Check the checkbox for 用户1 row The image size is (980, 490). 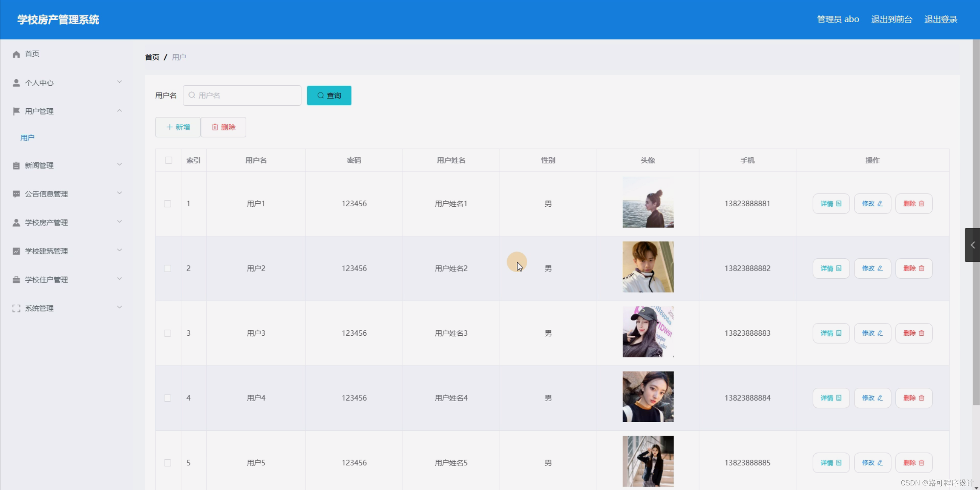168,204
